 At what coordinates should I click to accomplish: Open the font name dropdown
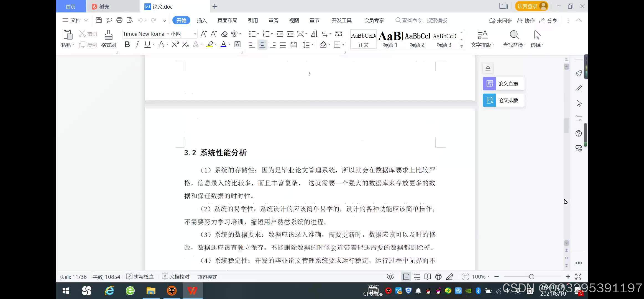(x=168, y=34)
